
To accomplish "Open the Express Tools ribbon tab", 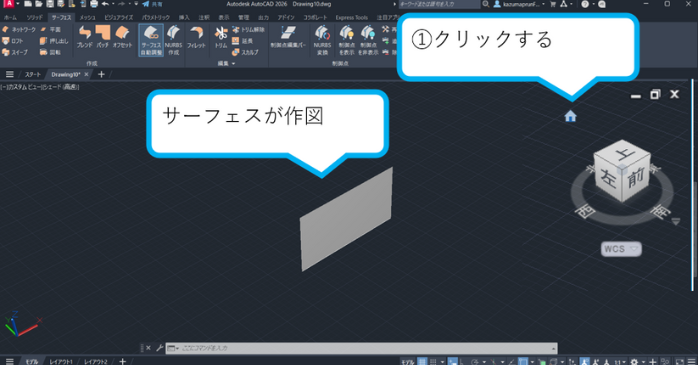I will (352, 17).
